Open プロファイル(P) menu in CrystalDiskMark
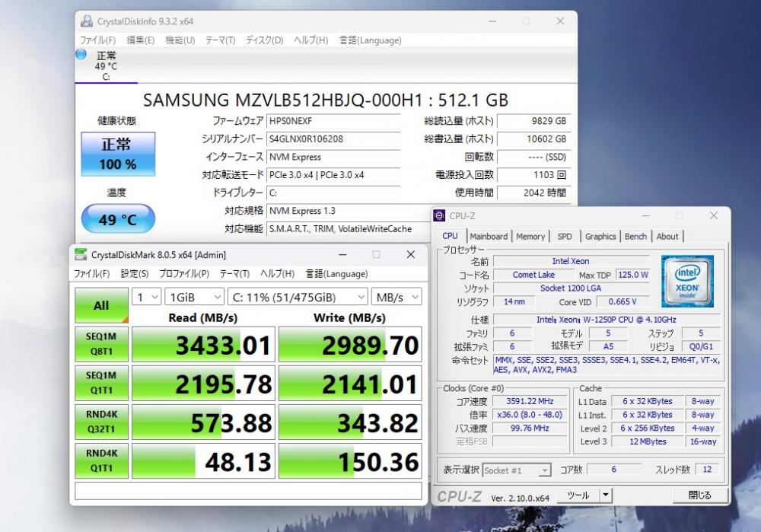 [184, 274]
